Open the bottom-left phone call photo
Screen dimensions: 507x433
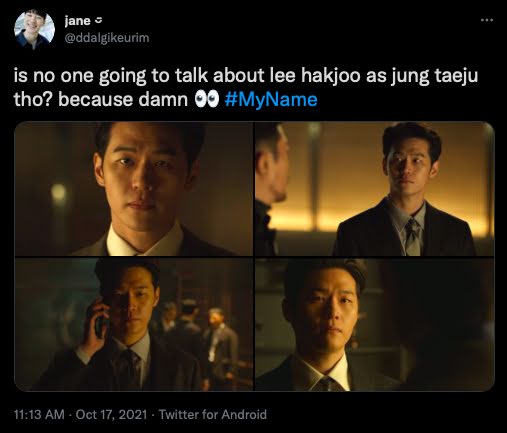134,324
